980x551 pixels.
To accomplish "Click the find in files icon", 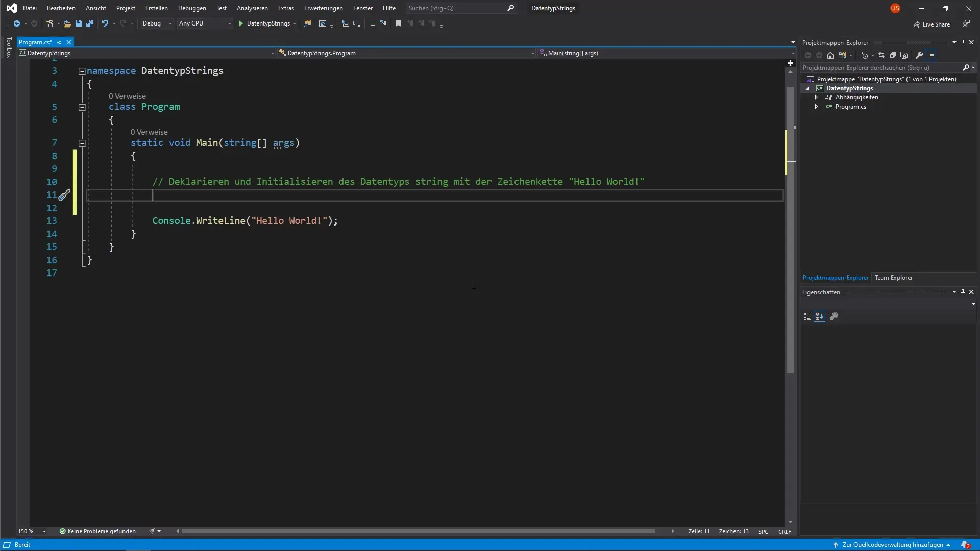I will 307,23.
